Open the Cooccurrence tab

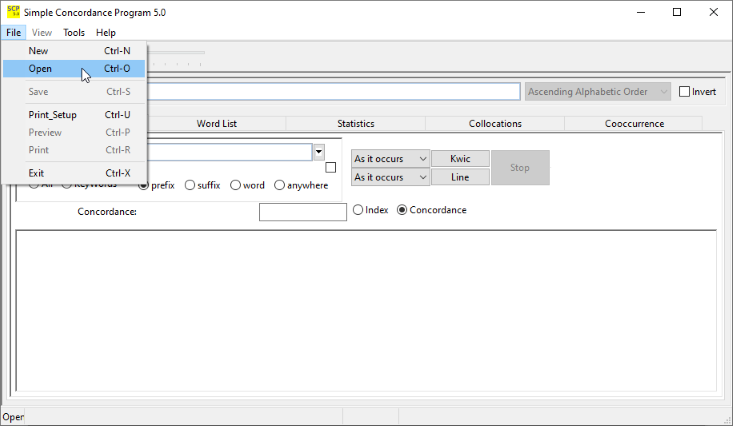634,124
